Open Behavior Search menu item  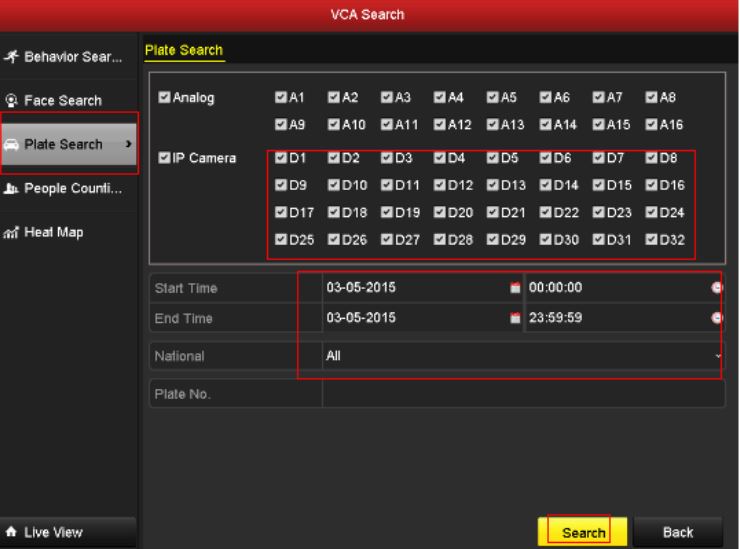pyautogui.click(x=68, y=57)
